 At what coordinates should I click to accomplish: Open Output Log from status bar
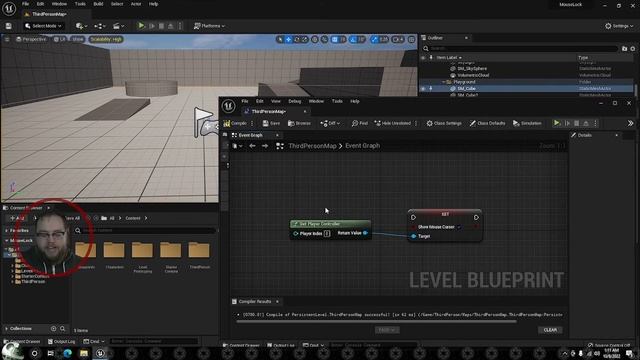[62, 341]
